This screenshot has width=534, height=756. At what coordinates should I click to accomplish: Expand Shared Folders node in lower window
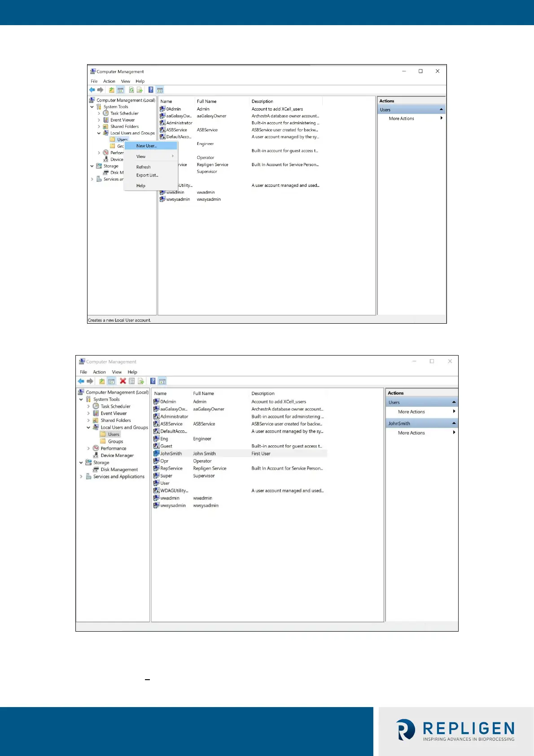pos(88,421)
